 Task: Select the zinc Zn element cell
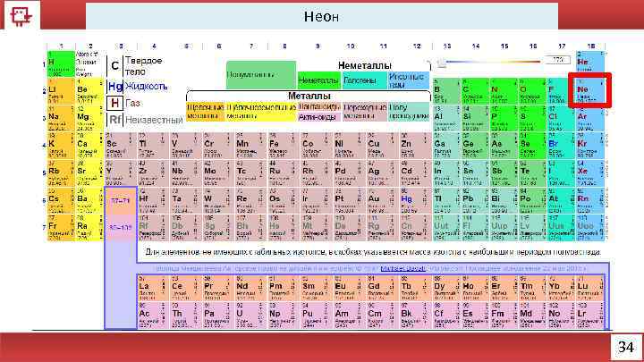click(415, 146)
